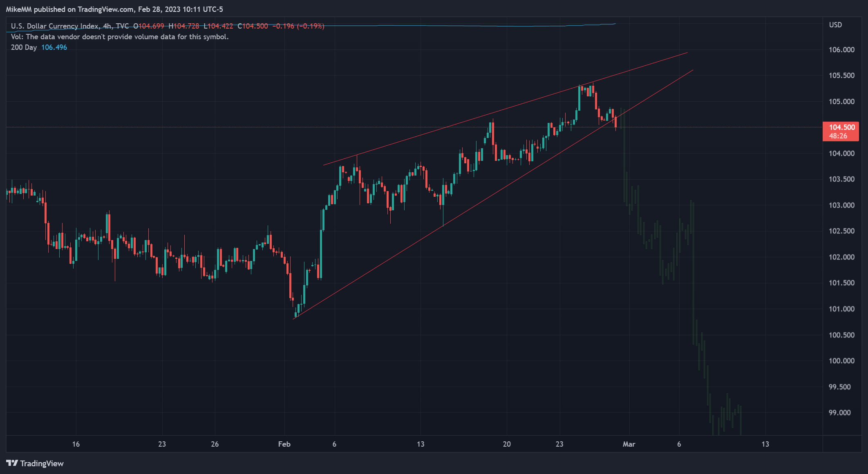
Task: Click the 100.500 price axis label
Action: pyautogui.click(x=841, y=335)
